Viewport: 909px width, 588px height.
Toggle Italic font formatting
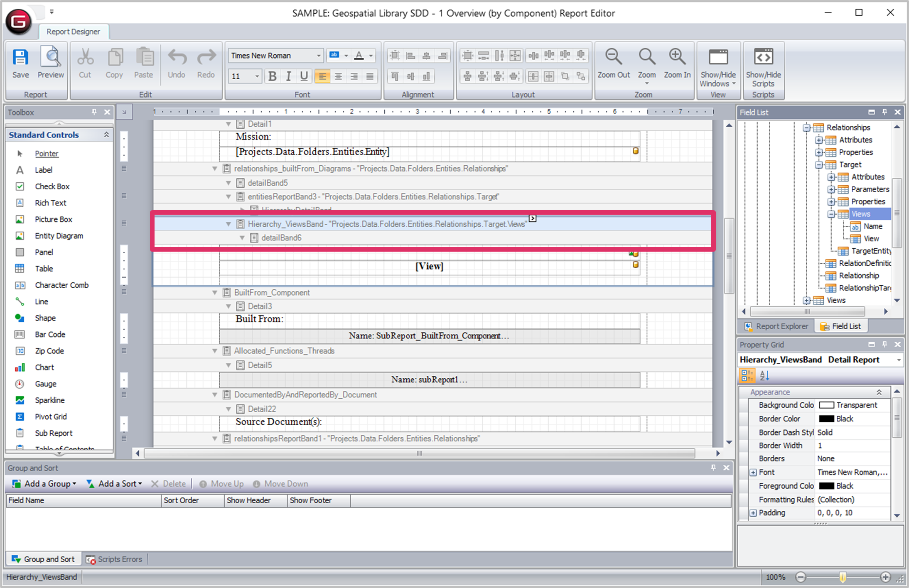coord(288,76)
